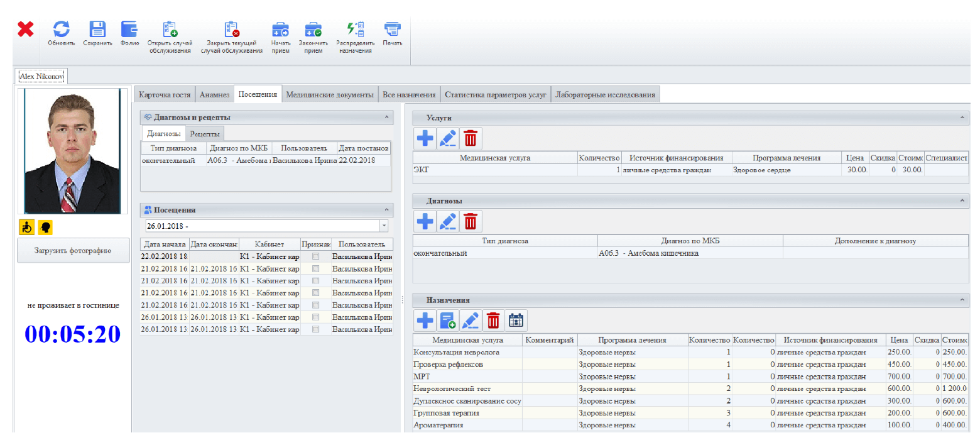The image size is (980, 445).
Task: Click the red X close icon in toolbar
Action: (25, 29)
